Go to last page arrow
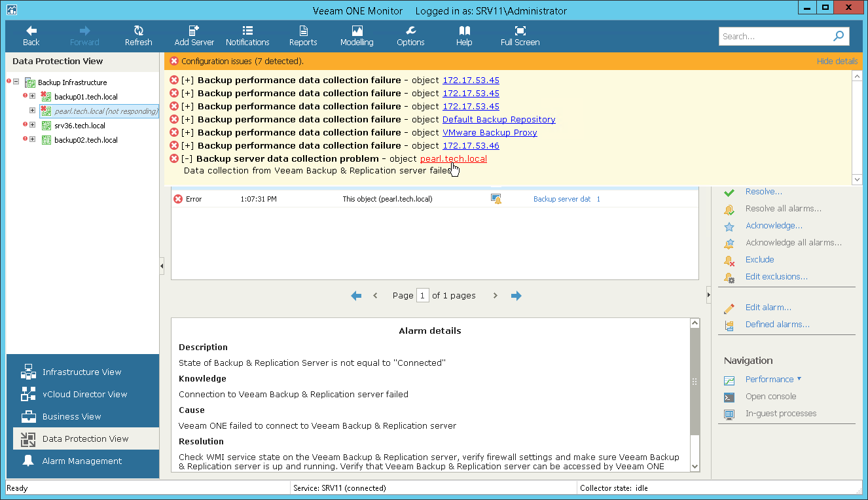868x500 pixels. (516, 296)
